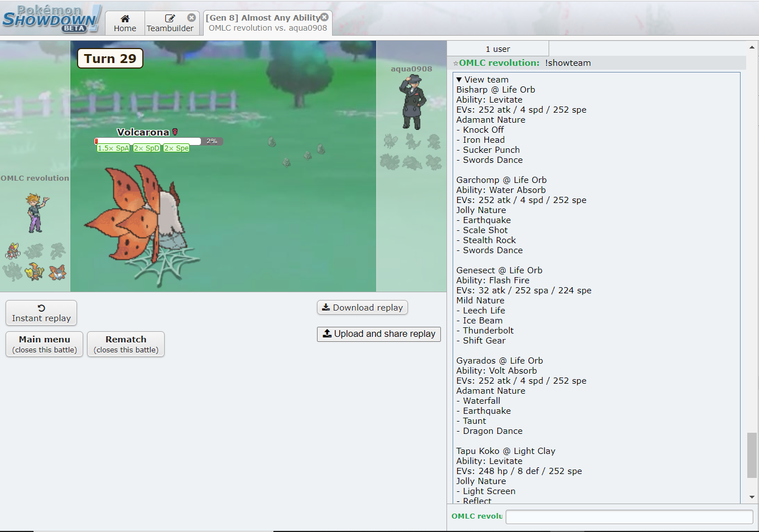Click the chat scrollbar thumb
Screen dimensions: 759x532
click(x=752, y=455)
